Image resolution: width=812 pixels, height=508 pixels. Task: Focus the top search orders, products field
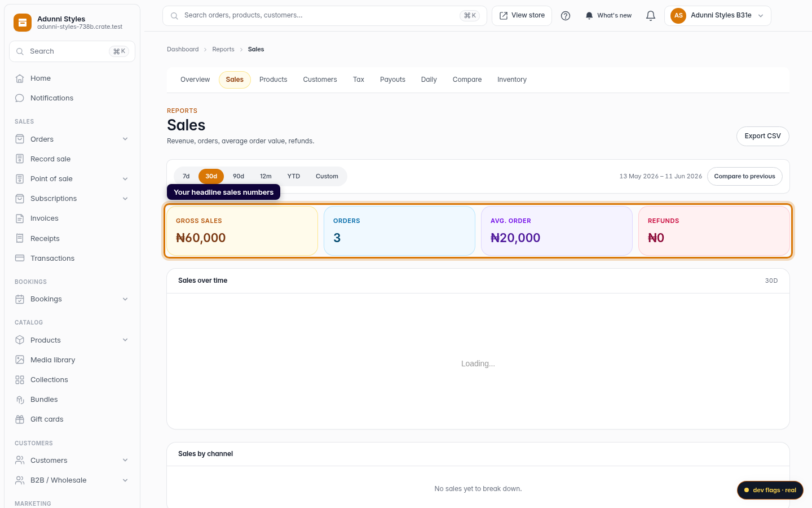pos(324,16)
